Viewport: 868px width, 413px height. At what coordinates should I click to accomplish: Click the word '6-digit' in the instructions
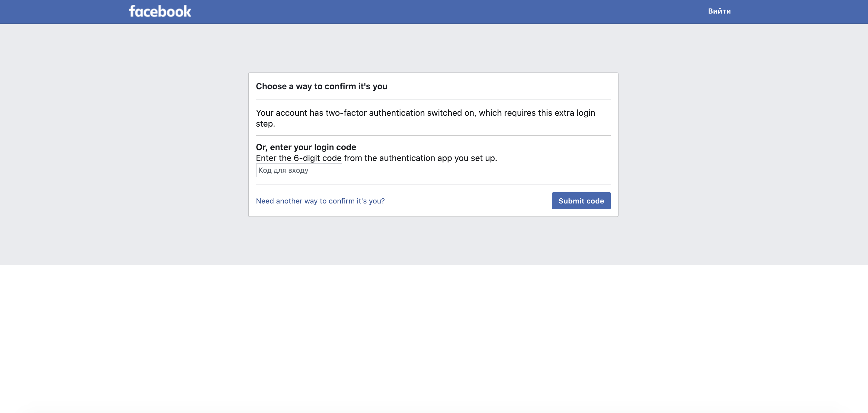pos(307,158)
